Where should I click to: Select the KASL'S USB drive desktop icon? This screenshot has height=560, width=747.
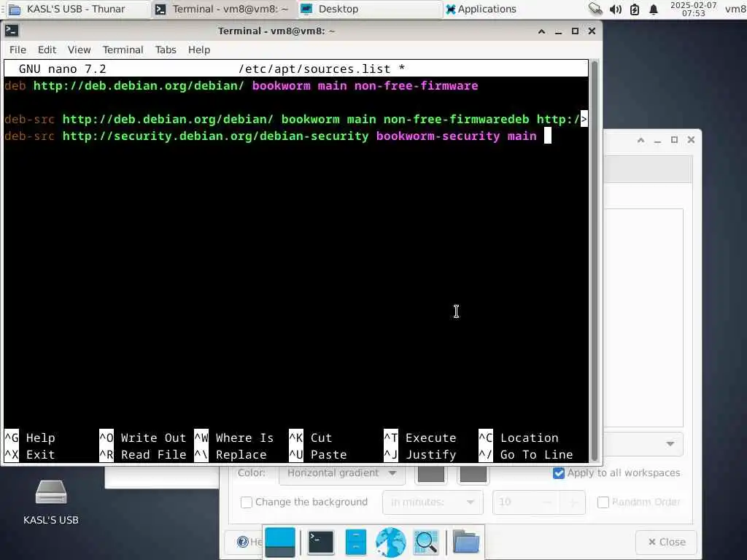tap(51, 502)
